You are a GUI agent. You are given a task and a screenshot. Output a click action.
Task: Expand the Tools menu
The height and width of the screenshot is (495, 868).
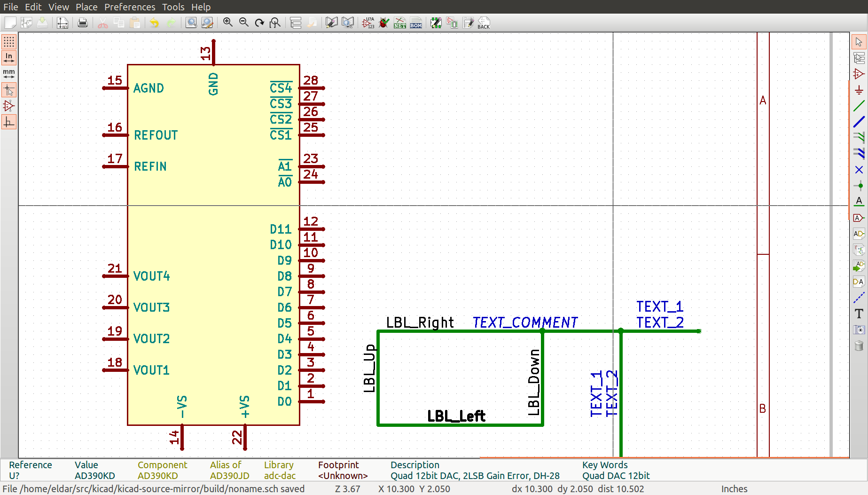tap(173, 7)
